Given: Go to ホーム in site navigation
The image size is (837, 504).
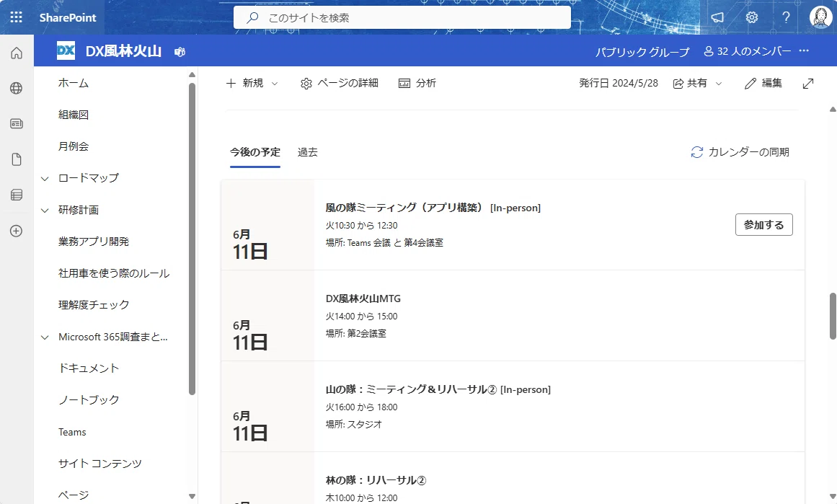Looking at the screenshot, I should [x=74, y=83].
